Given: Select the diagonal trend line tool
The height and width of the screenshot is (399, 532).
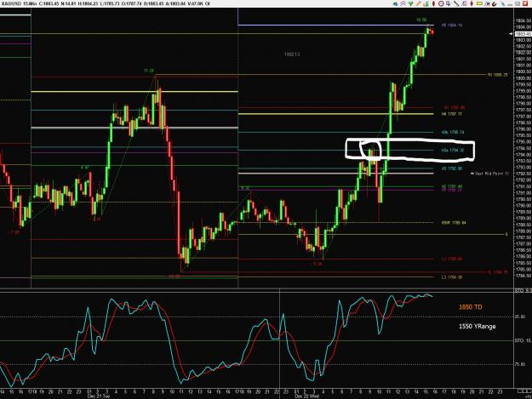Looking at the screenshot, I should 456,3.
